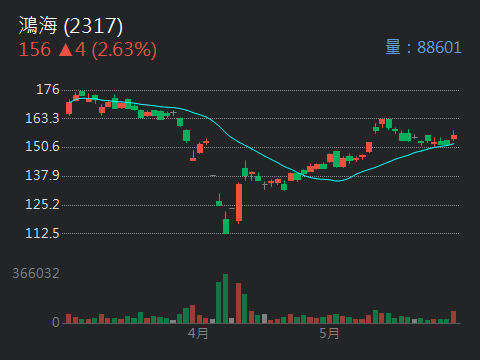The width and height of the screenshot is (480, 360).
Task: Click the 112.5 price axis label
Action: point(42,233)
